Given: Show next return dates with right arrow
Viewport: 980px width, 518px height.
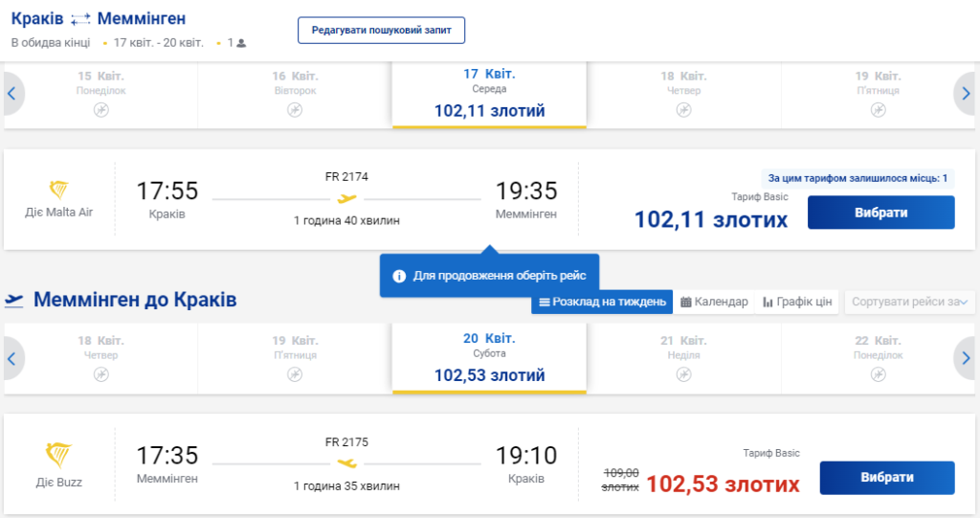Looking at the screenshot, I should [x=966, y=358].
